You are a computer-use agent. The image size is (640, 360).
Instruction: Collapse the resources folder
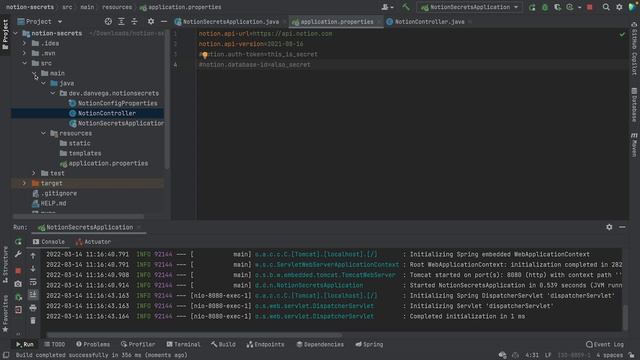click(x=44, y=133)
